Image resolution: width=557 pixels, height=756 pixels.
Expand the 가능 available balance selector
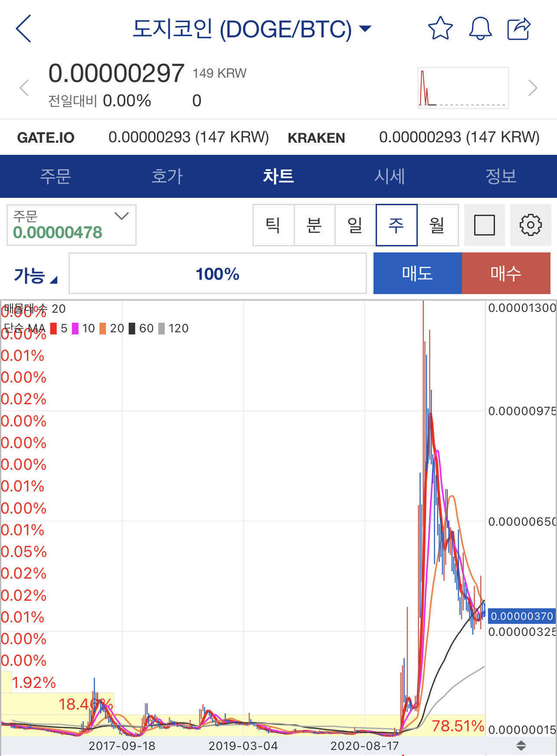coord(36,275)
